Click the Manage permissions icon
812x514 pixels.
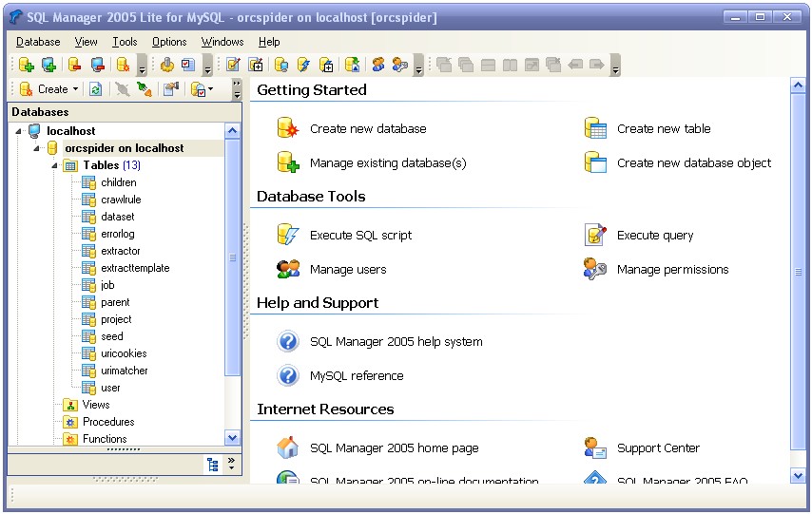click(x=595, y=269)
